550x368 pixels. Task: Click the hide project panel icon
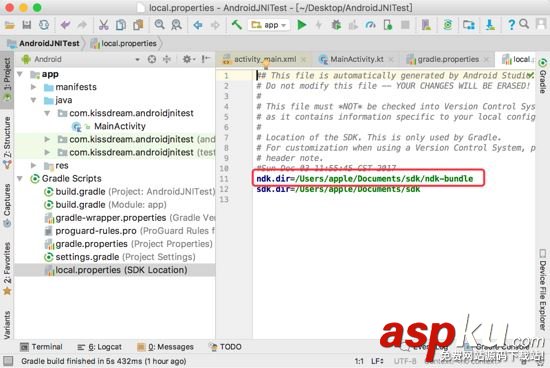(206, 59)
